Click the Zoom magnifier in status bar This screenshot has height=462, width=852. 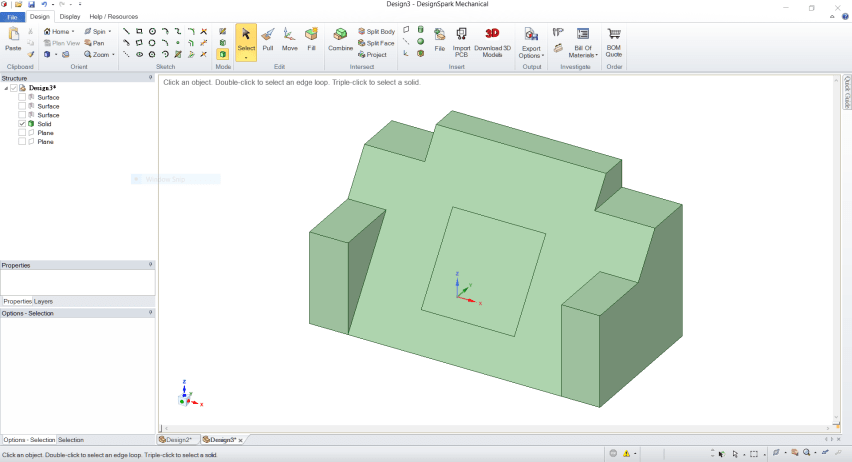pos(807,453)
